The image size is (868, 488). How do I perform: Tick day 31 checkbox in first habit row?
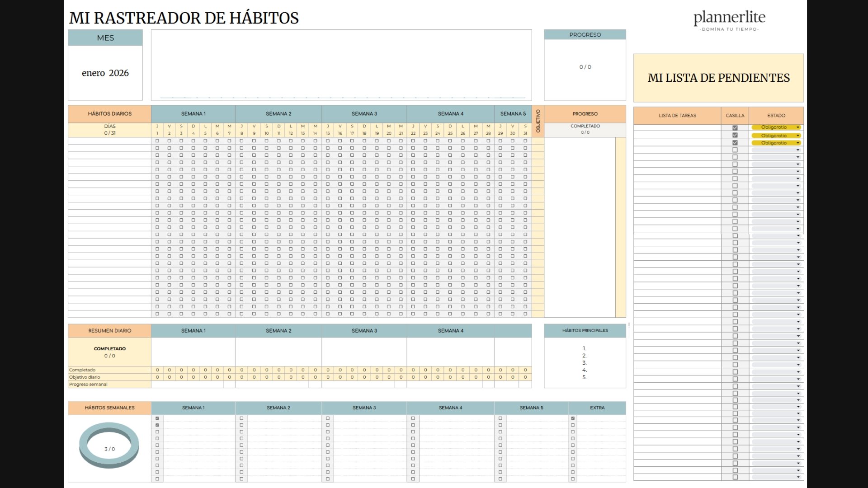pos(525,141)
